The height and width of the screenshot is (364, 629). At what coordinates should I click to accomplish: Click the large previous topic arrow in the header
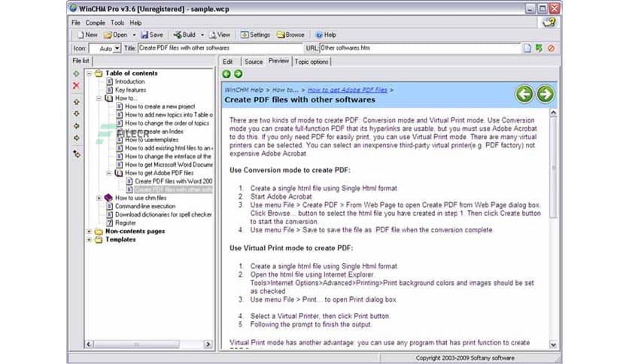pyautogui.click(x=524, y=95)
